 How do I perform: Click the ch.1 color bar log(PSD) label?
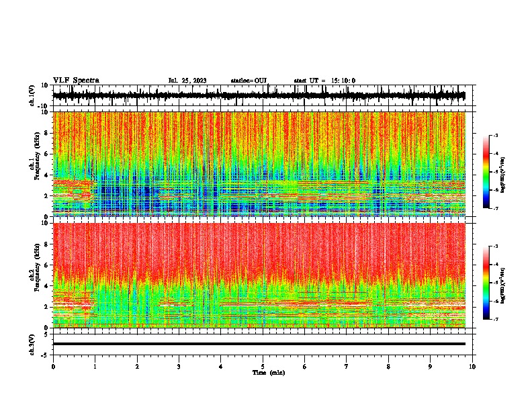point(503,175)
